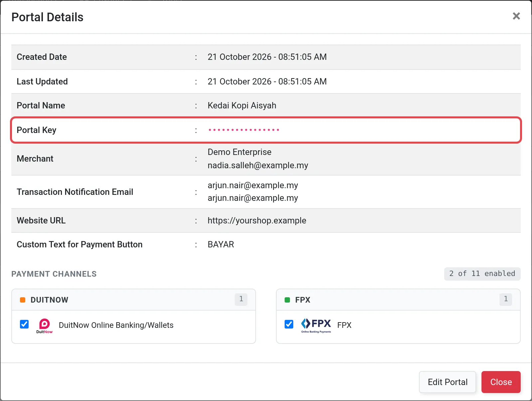Click the Website URL label

[x=41, y=220]
